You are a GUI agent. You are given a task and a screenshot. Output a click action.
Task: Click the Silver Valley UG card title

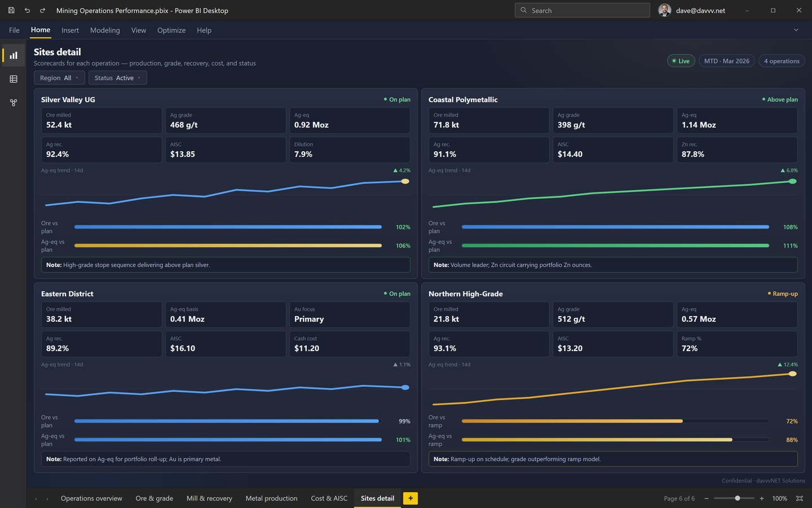click(x=68, y=99)
